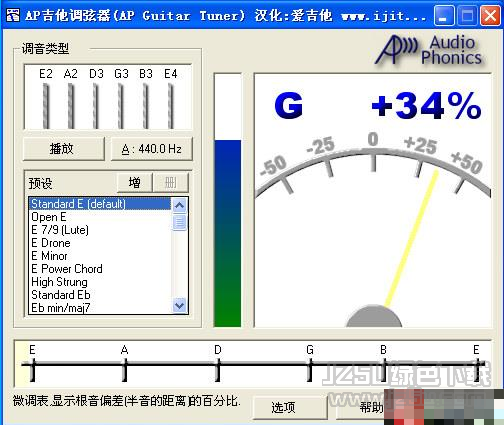Click the A marker on note scale
The width and height of the screenshot is (504, 425).
125,364
